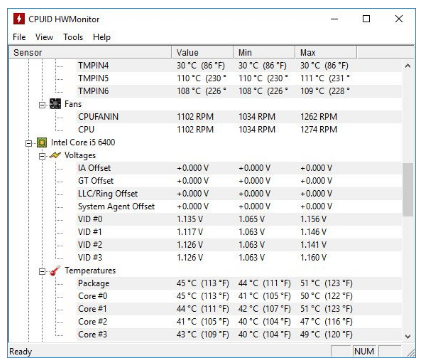Select the CPUFANIN fan row
Image resolution: width=423 pixels, height=361 pixels.
click(x=238, y=117)
